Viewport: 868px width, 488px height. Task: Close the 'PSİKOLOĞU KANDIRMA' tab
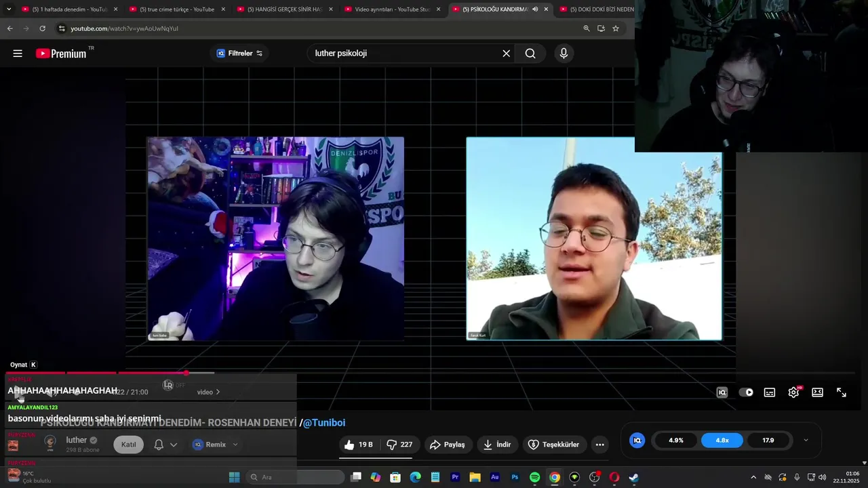point(546,9)
